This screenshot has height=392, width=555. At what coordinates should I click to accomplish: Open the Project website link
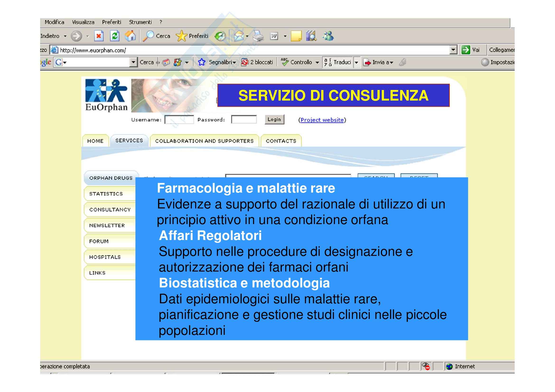coord(322,120)
